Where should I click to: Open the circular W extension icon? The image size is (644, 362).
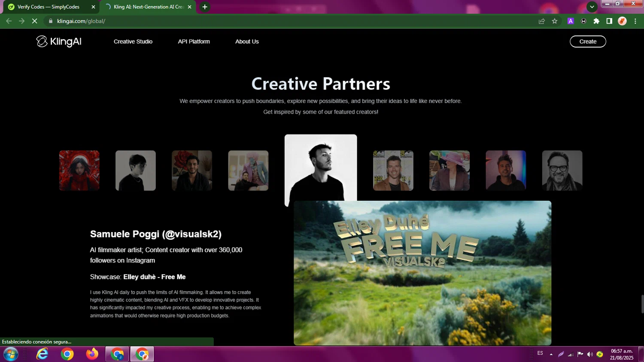pyautogui.click(x=583, y=21)
